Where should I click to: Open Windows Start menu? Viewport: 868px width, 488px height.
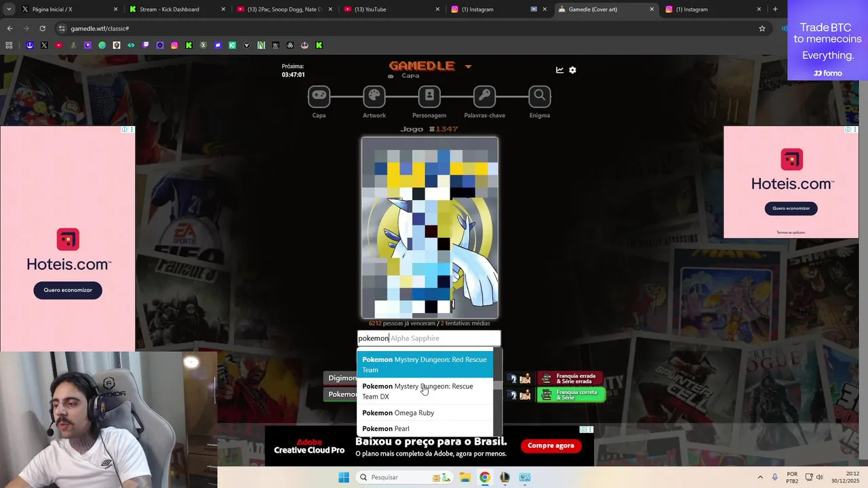(344, 477)
